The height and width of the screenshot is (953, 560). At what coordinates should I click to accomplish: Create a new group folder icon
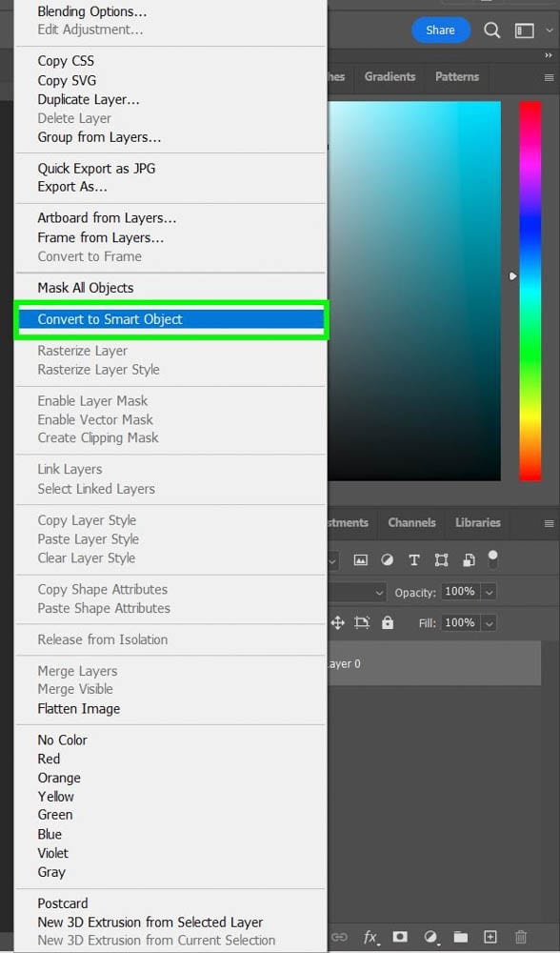pos(460,937)
